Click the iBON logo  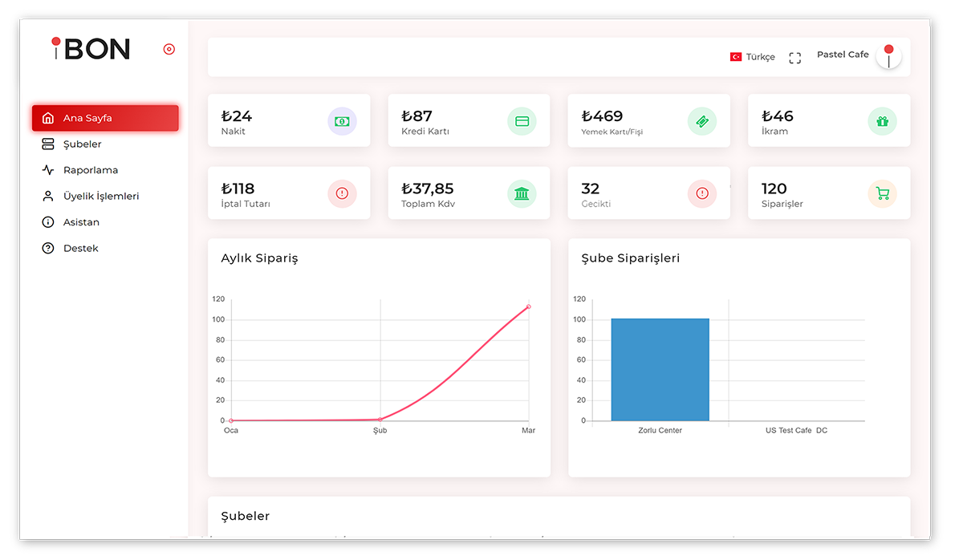coord(91,49)
